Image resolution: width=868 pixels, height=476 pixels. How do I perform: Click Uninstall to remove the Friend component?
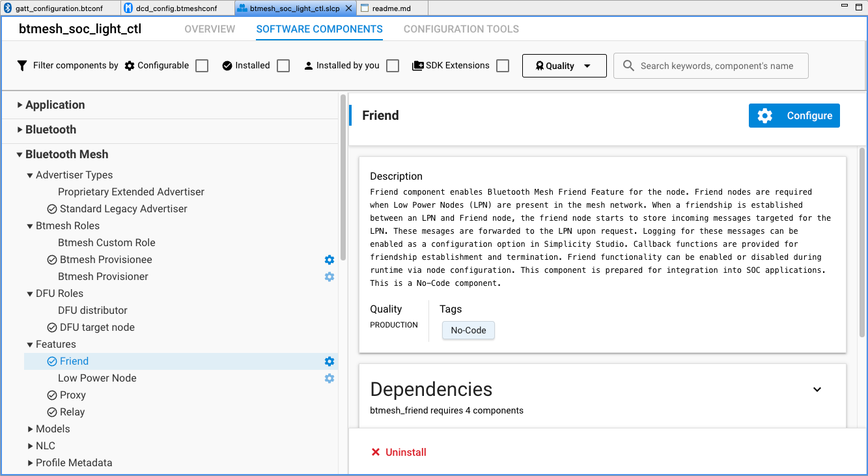[399, 452]
